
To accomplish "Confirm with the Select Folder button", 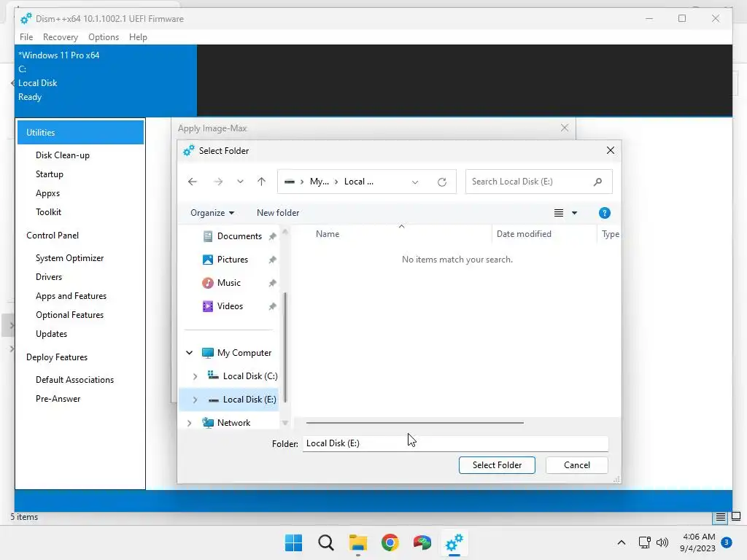I will click(497, 465).
